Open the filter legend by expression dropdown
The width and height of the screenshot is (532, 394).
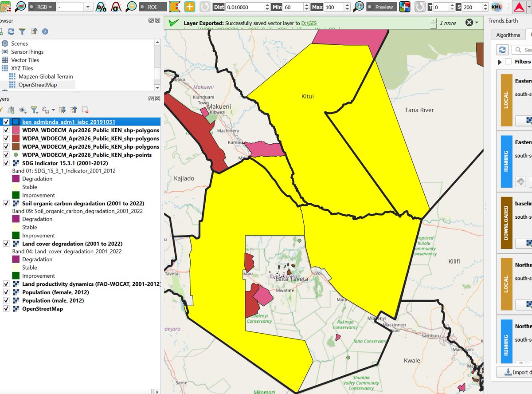pyautogui.click(x=53, y=110)
